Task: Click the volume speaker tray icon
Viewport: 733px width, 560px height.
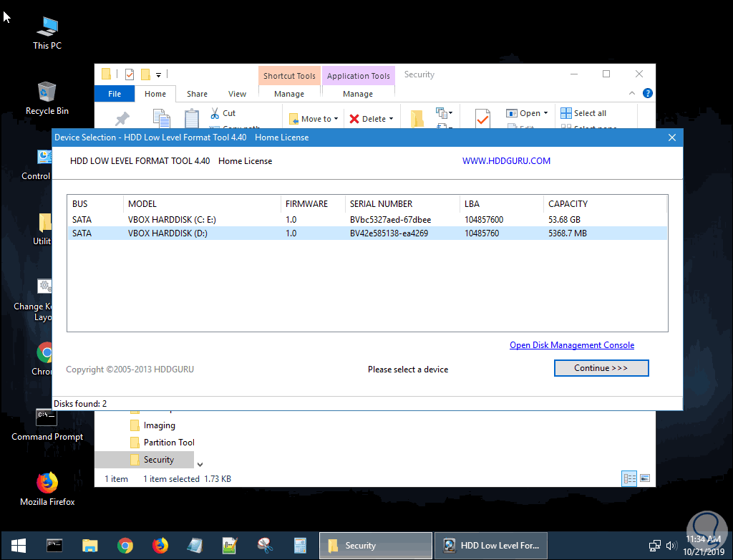Action: coord(671,546)
